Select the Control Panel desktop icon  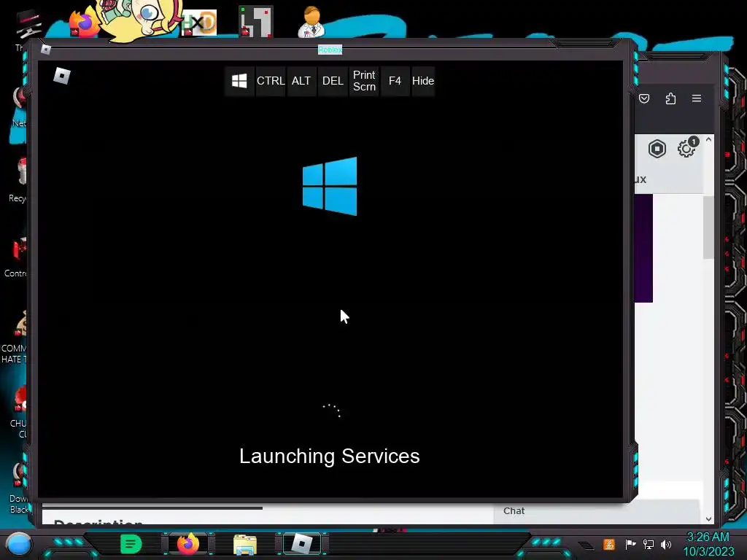click(x=16, y=256)
